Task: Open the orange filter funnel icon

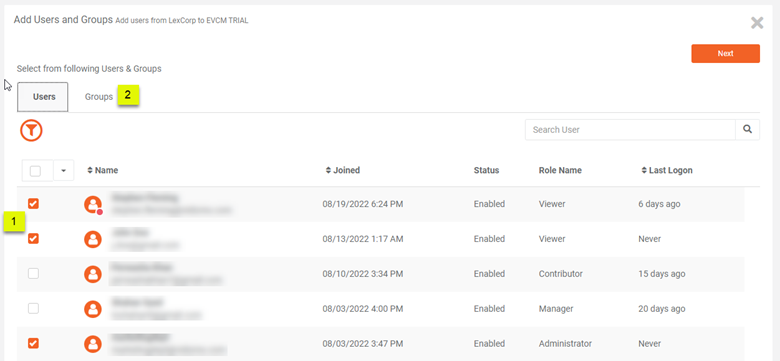Action: [31, 130]
